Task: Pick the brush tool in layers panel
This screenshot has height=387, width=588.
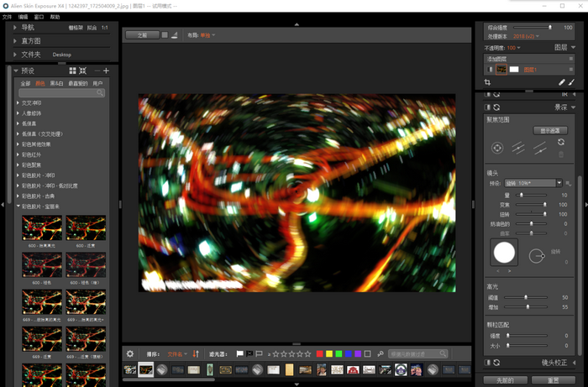Action: click(x=573, y=82)
